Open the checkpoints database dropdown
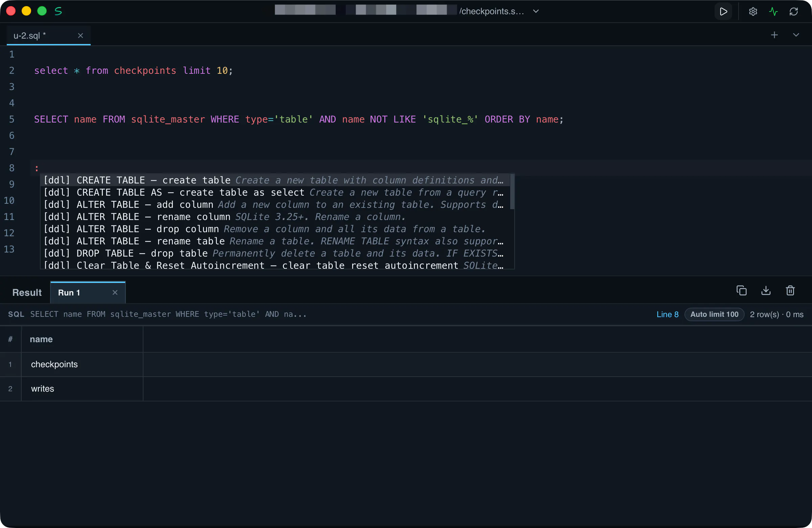This screenshot has width=812, height=528. [536, 11]
